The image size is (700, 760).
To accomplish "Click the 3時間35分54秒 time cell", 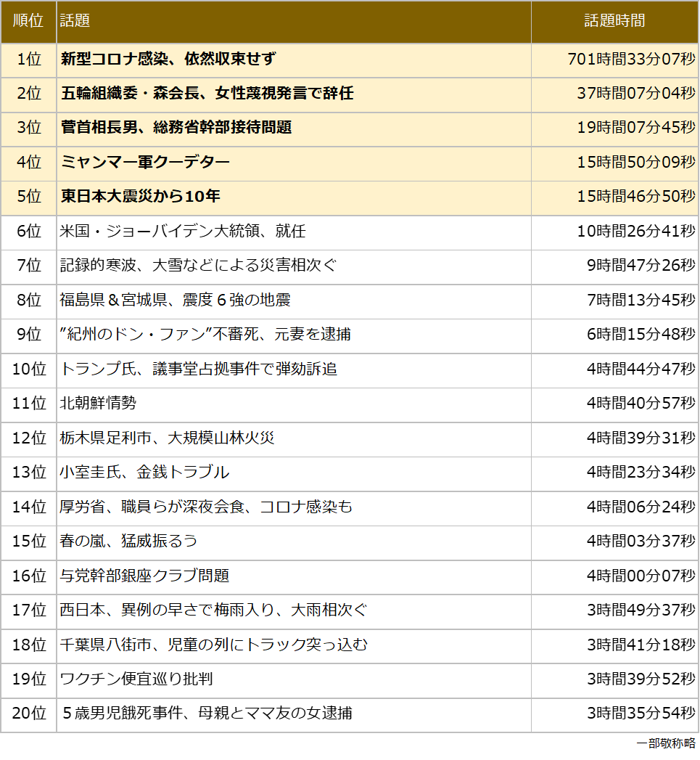I will pos(641,714).
